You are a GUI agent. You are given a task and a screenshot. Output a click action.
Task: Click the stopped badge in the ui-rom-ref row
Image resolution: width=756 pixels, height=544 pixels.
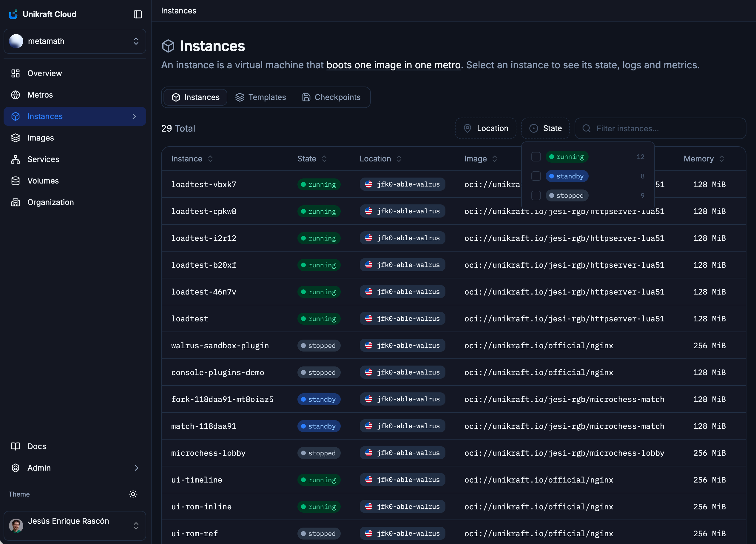tap(319, 533)
